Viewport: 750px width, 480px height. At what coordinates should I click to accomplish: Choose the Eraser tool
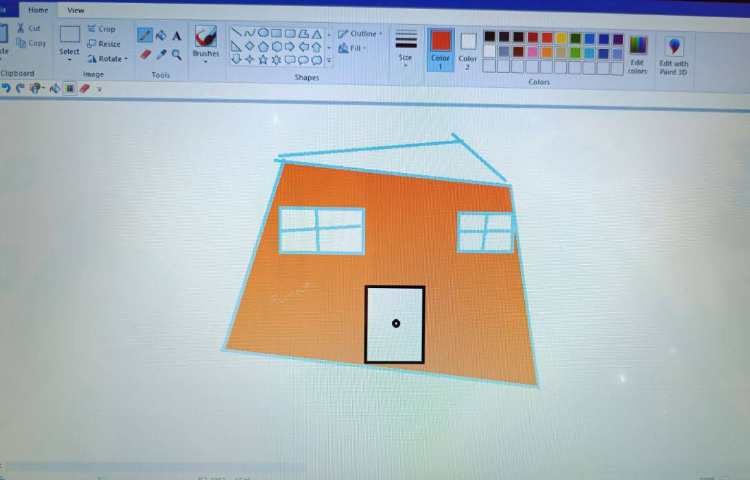pos(145,54)
